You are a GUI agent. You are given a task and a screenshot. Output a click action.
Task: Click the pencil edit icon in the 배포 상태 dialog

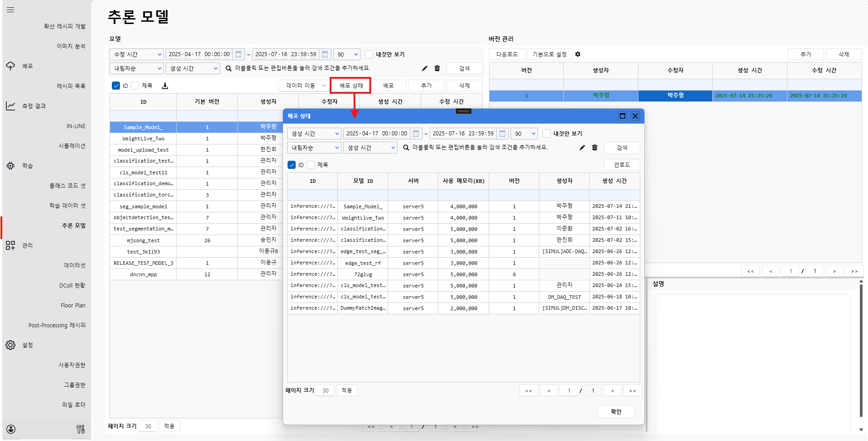tap(582, 148)
